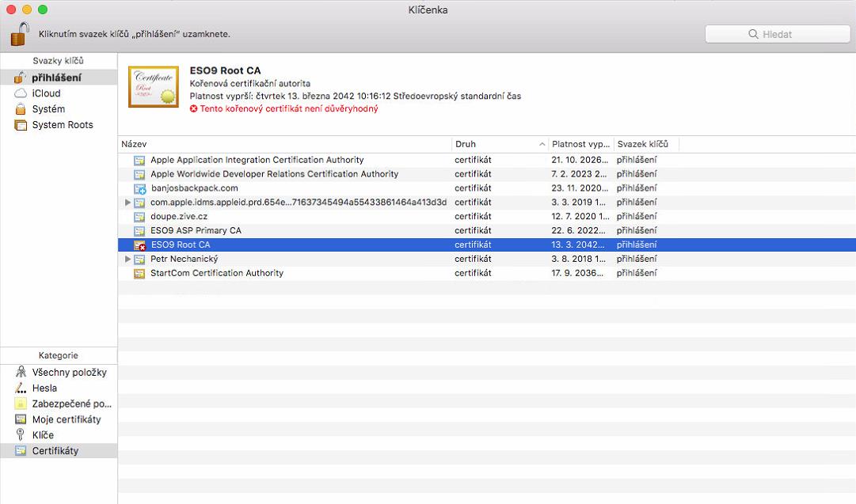Viewport: 856px width, 504px height.
Task: Click certifikát cell in doupe.zive.cz row
Action: click(x=473, y=217)
